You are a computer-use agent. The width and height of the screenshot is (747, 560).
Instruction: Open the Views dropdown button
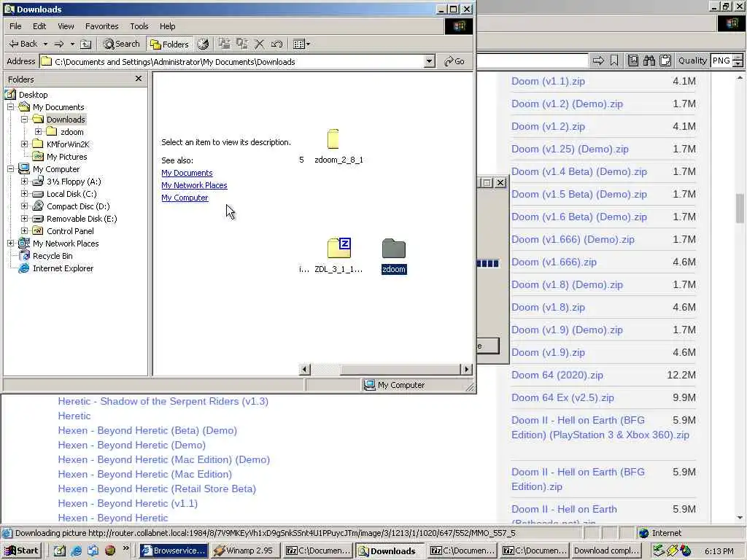(301, 44)
